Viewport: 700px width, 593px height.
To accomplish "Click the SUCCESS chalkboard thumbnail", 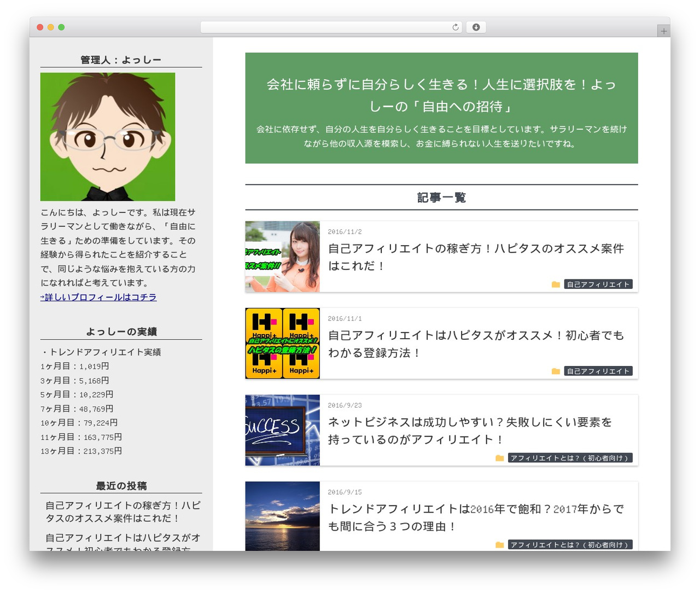I will [282, 430].
